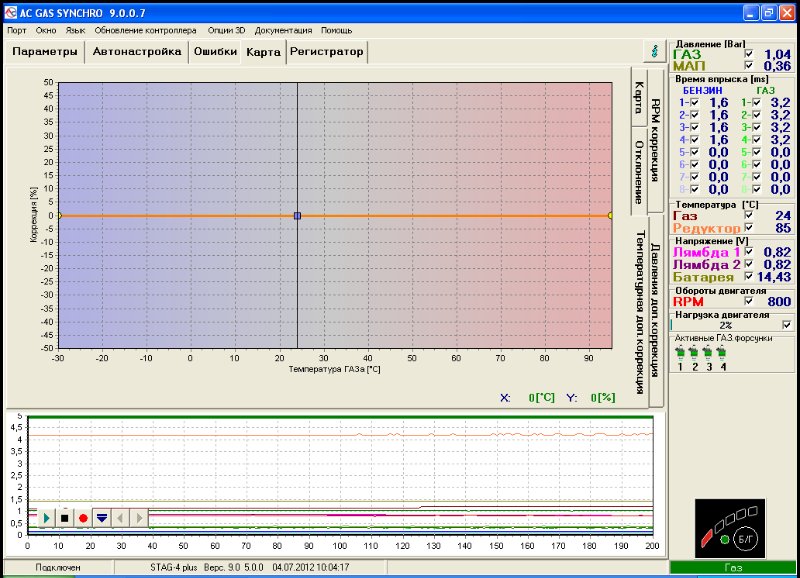Viewport: 800px width, 578px height.
Task: Click the blue square point on the correction line
Action: click(x=297, y=215)
